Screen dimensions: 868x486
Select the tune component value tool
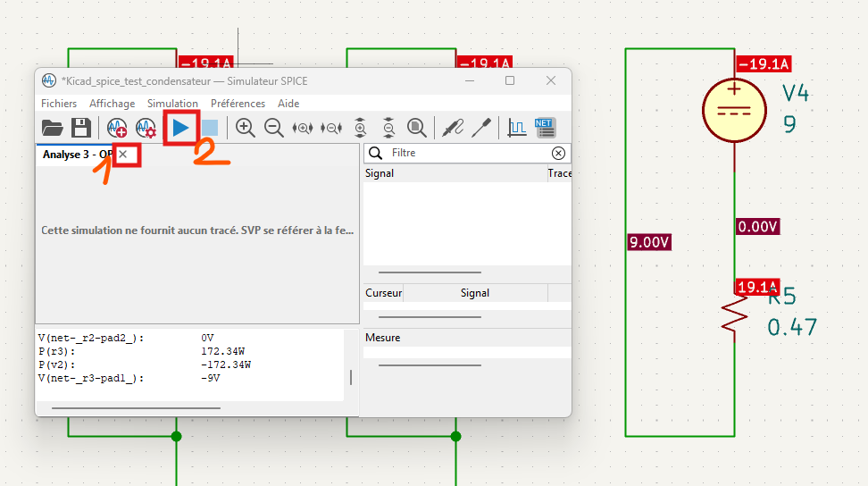[481, 128]
